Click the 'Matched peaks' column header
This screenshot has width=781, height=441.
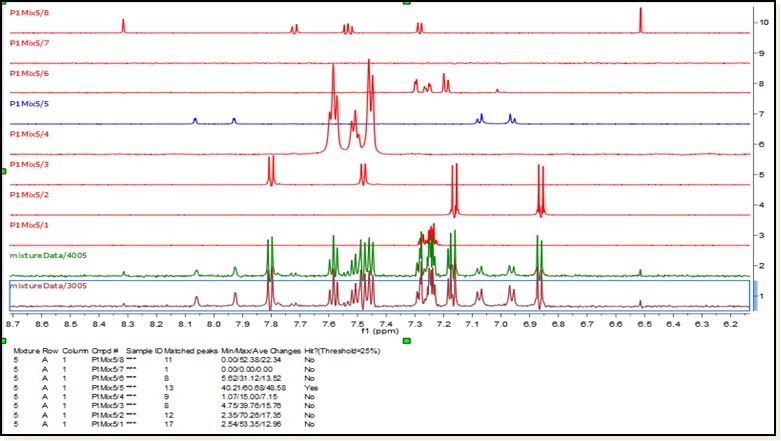193,351
